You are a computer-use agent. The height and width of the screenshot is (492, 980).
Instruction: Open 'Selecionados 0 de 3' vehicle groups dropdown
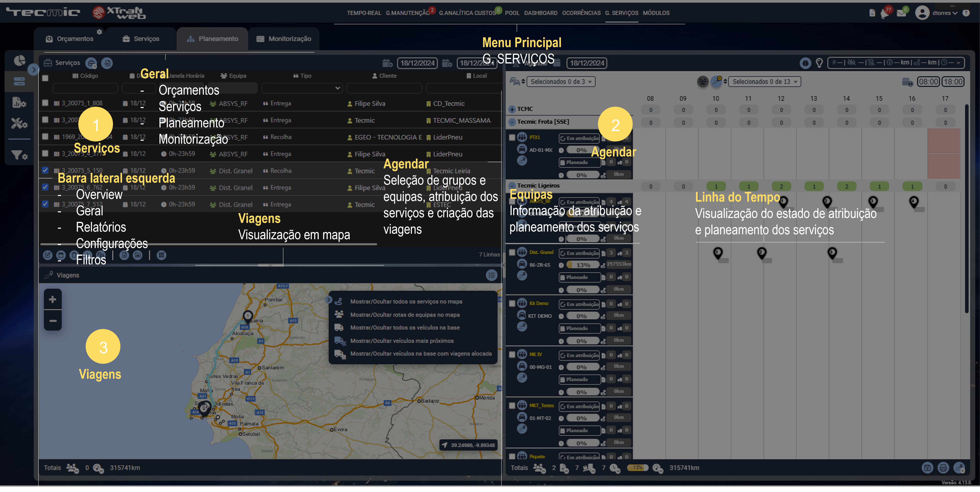pyautogui.click(x=561, y=81)
